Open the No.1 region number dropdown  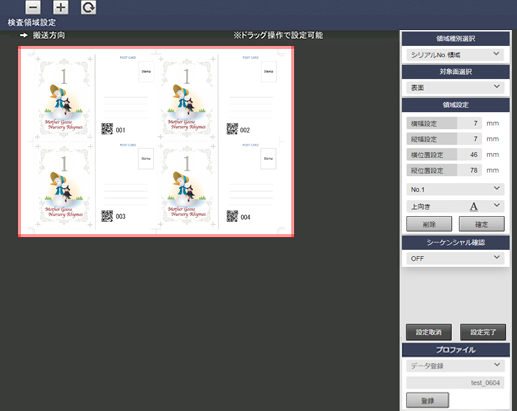455,189
